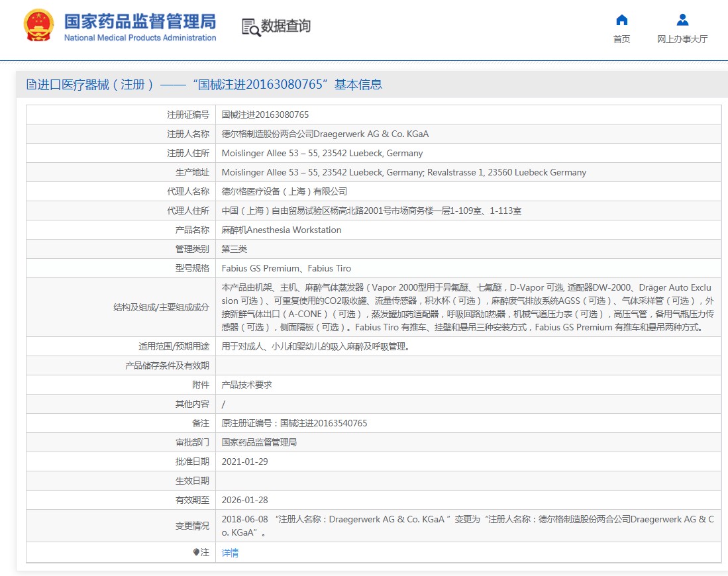Click the product name 麻醉机Anesthesia Workstation
728x576 pixels.
[282, 230]
